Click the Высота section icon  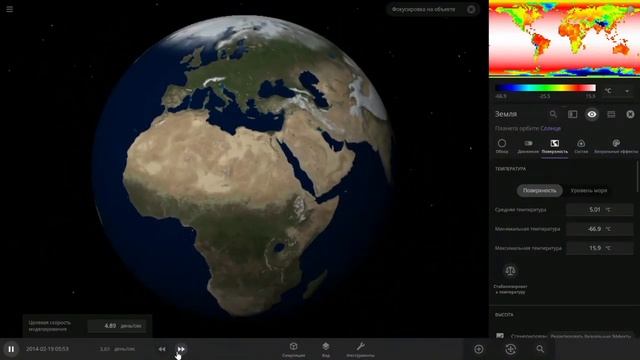point(500,336)
